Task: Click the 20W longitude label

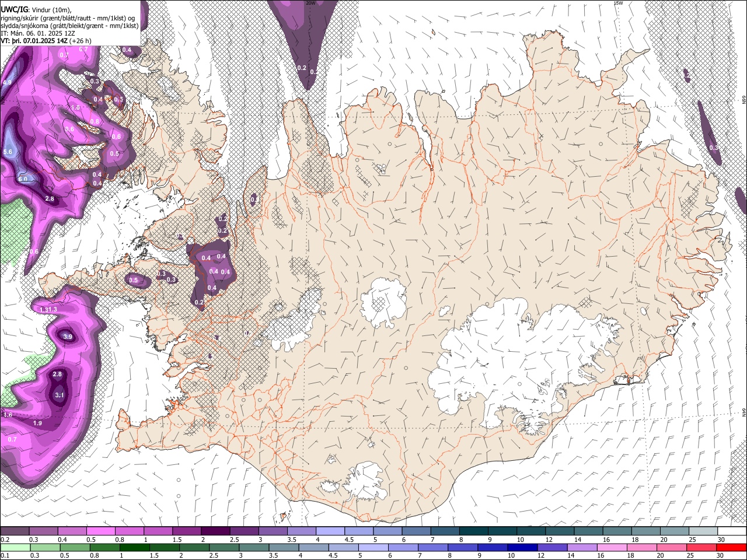Action: coord(310,3)
